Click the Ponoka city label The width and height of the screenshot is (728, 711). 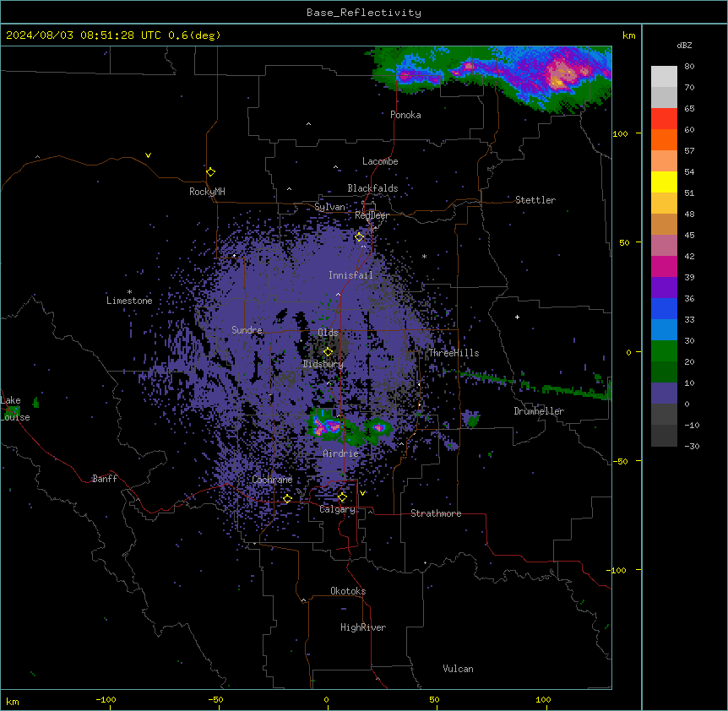coord(405,115)
